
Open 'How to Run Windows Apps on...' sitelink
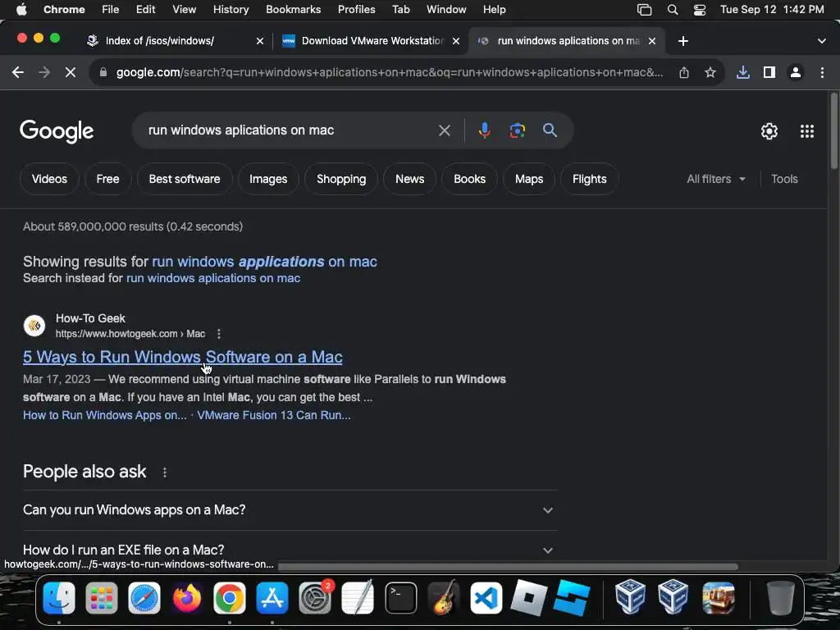click(105, 415)
